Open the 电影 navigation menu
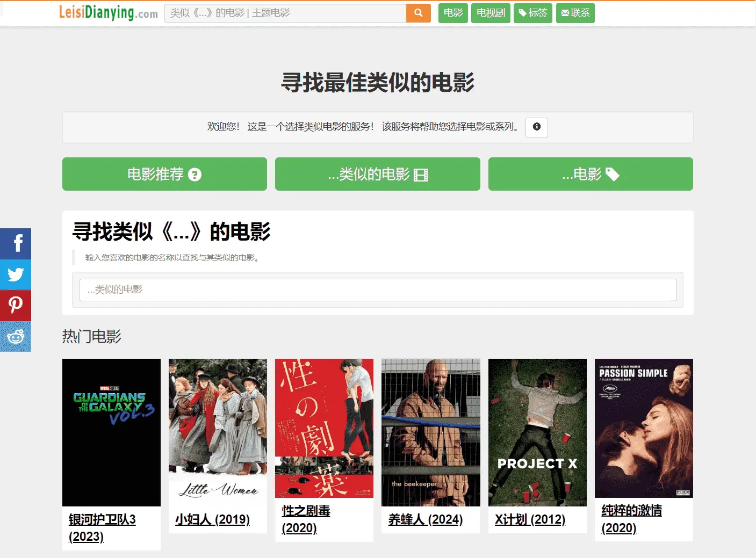The width and height of the screenshot is (756, 558). [453, 13]
